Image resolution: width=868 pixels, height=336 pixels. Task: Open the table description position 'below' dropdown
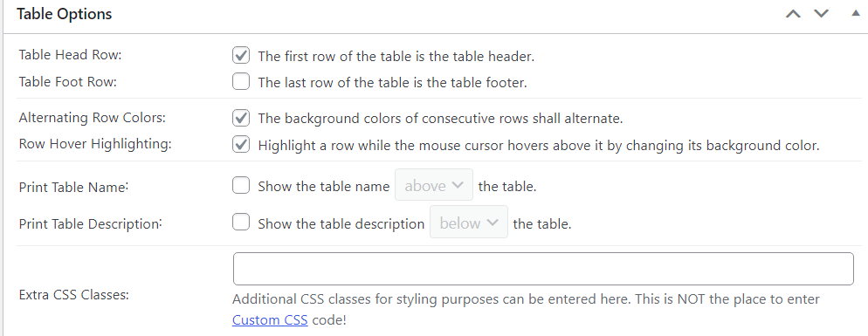tap(469, 222)
